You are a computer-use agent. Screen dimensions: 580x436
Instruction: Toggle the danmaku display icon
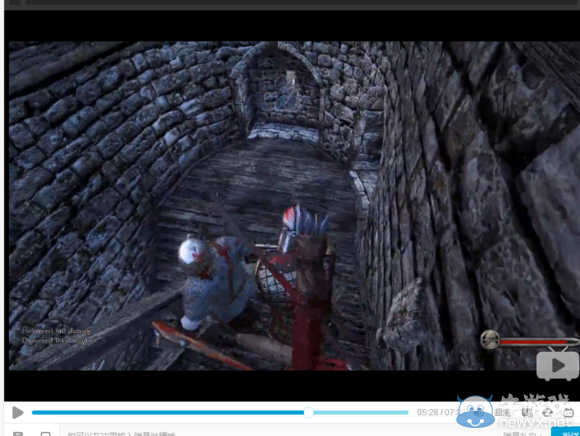coord(569,412)
